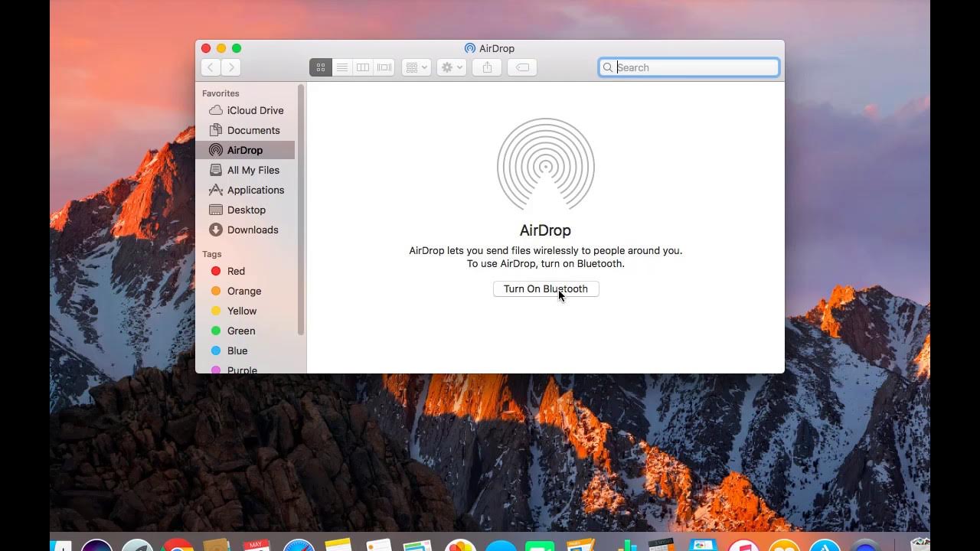Viewport: 980px width, 551px height.
Task: Switch to icon view in toolbar
Action: click(321, 67)
